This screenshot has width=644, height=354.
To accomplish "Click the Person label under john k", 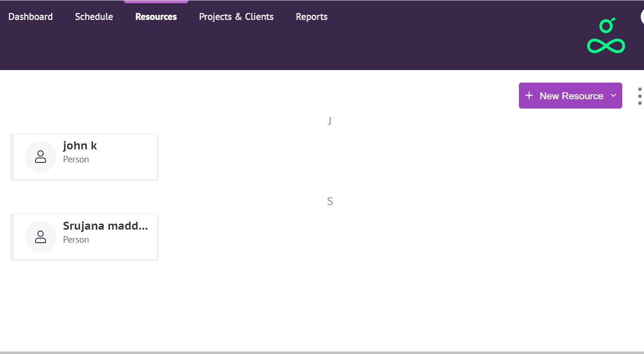I will [76, 159].
